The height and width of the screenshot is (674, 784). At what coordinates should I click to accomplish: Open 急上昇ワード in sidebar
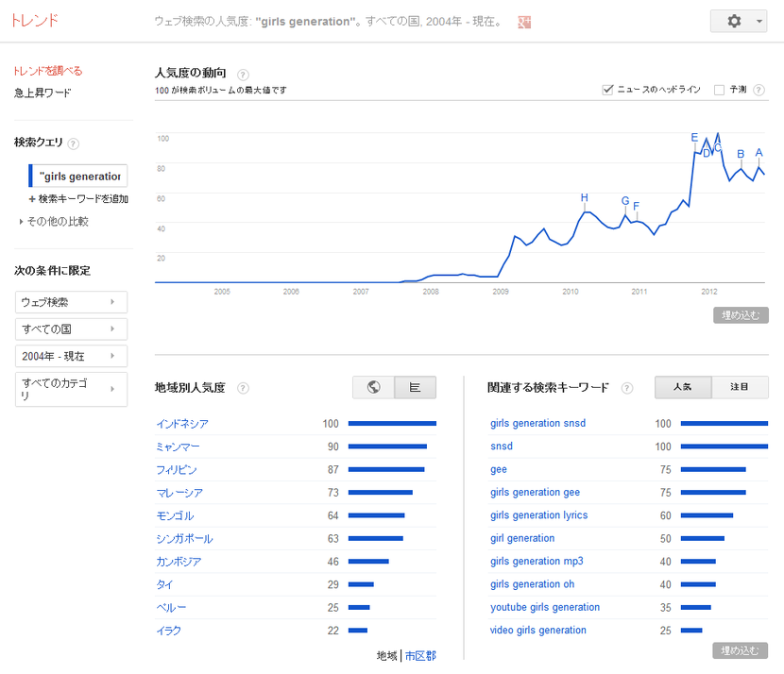click(43, 93)
